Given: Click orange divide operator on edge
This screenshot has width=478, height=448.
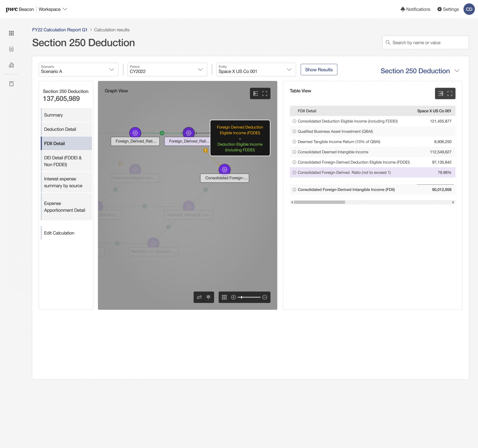Looking at the screenshot, I should pyautogui.click(x=205, y=150).
